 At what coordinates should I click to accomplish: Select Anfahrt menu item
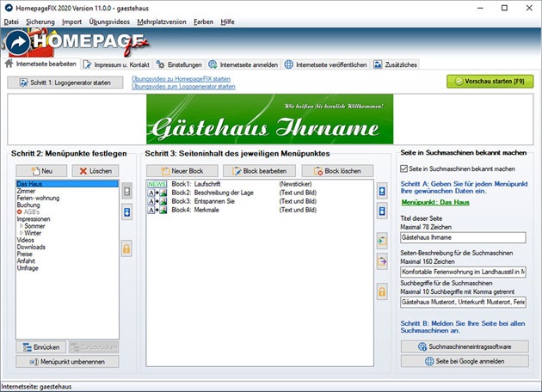pos(26,260)
